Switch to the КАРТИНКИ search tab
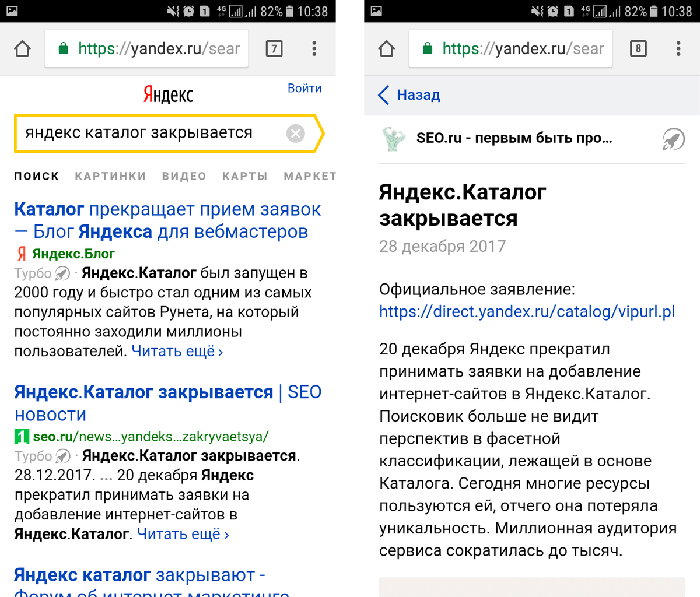This screenshot has height=597, width=700. tap(110, 175)
